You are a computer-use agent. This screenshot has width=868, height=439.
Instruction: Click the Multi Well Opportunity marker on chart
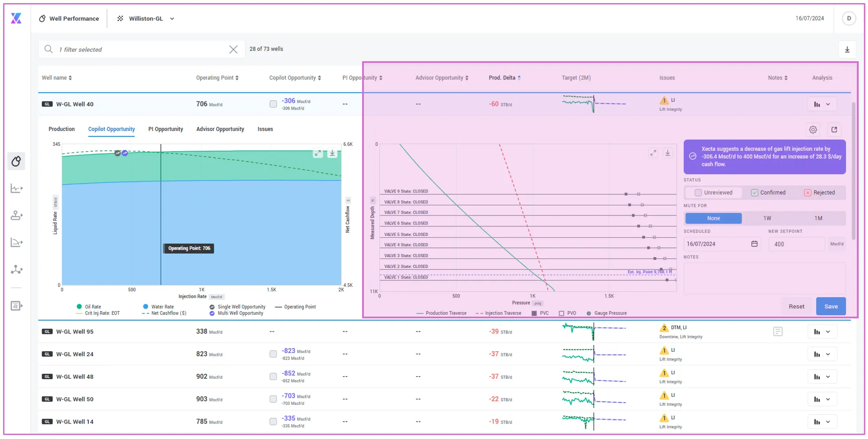(125, 153)
